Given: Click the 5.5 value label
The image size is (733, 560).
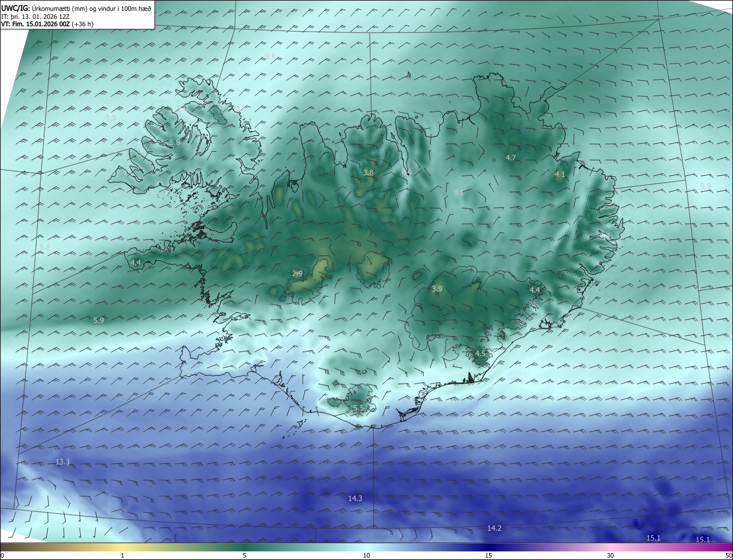Looking at the screenshot, I should 358,408.
